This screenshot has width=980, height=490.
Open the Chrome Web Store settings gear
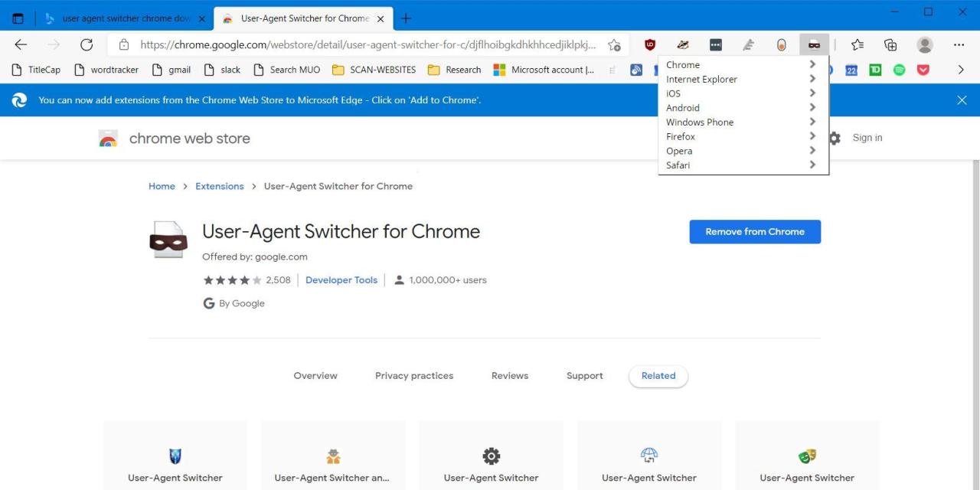click(835, 138)
